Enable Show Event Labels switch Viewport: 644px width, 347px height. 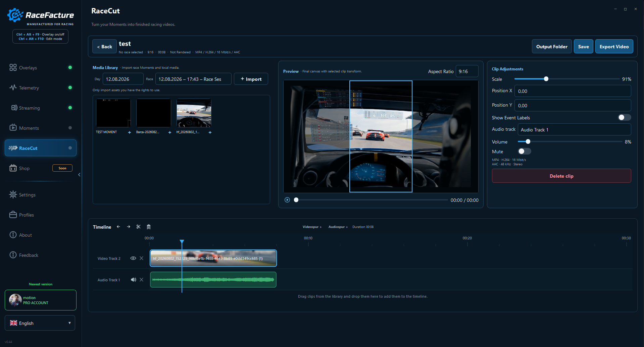coord(625,117)
